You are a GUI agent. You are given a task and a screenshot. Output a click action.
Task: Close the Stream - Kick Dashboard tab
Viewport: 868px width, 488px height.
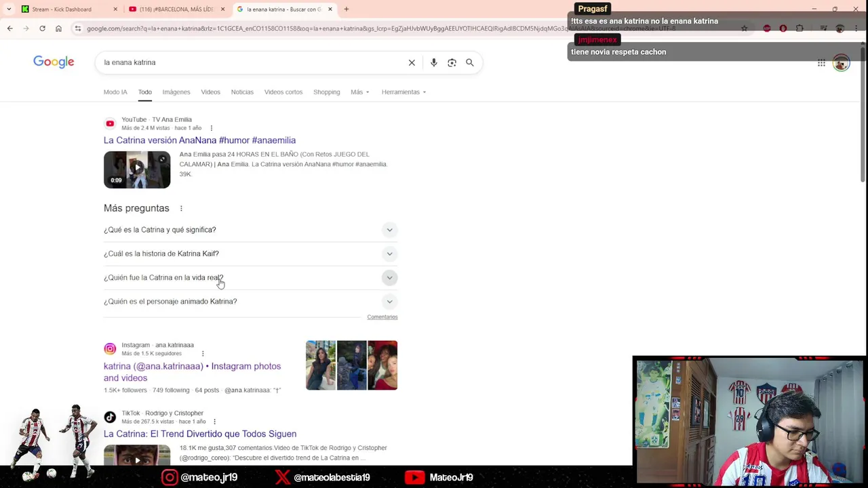click(115, 9)
